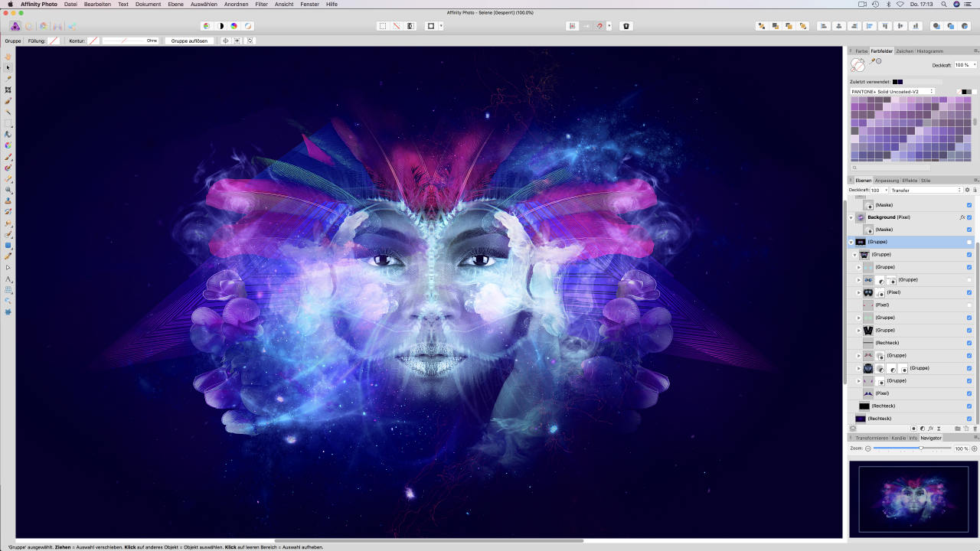The height and width of the screenshot is (551, 980).
Task: Click the Gruppe auflösen button
Action: coord(188,41)
